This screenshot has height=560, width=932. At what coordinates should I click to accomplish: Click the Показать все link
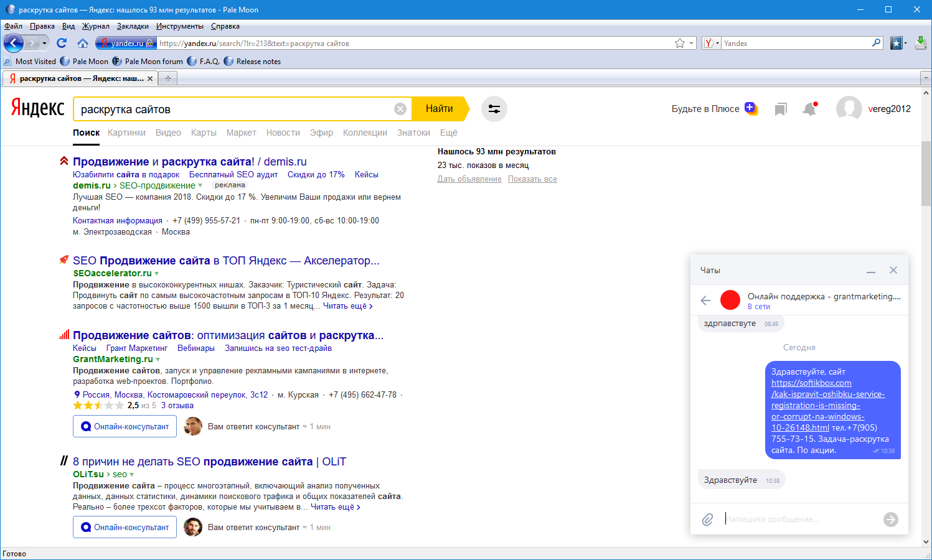point(532,179)
